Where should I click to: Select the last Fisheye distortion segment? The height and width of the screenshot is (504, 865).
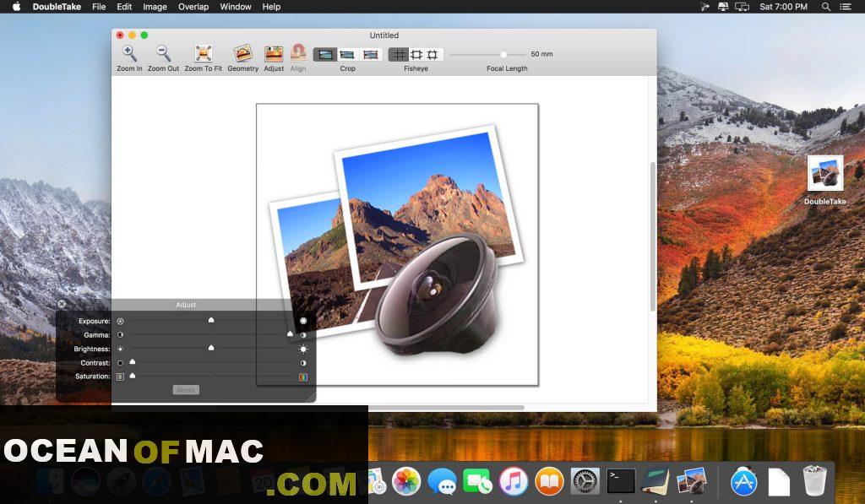pyautogui.click(x=433, y=54)
